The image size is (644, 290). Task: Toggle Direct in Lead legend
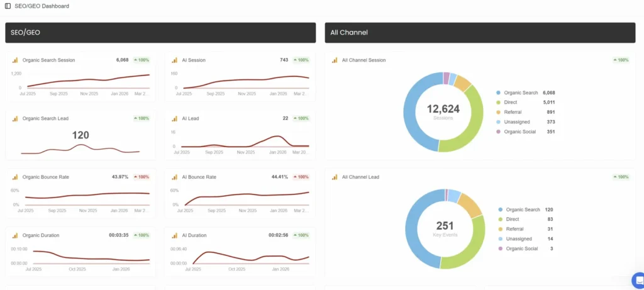tap(508, 220)
